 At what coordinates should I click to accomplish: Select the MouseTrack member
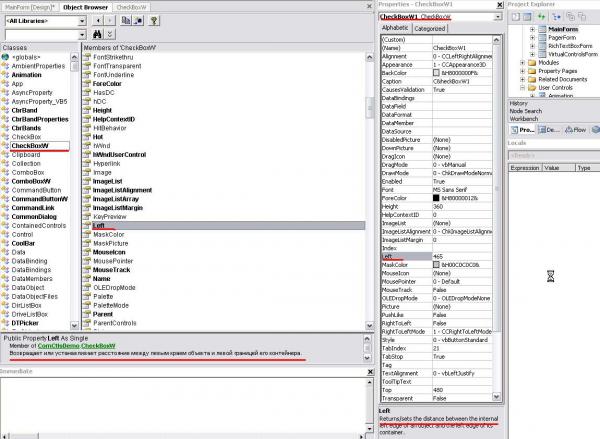click(x=111, y=270)
